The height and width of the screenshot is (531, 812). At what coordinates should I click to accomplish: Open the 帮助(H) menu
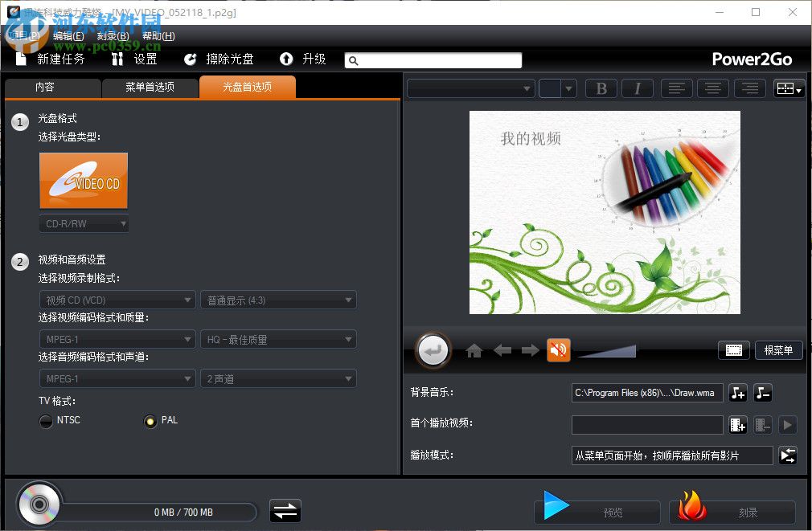coord(158,35)
